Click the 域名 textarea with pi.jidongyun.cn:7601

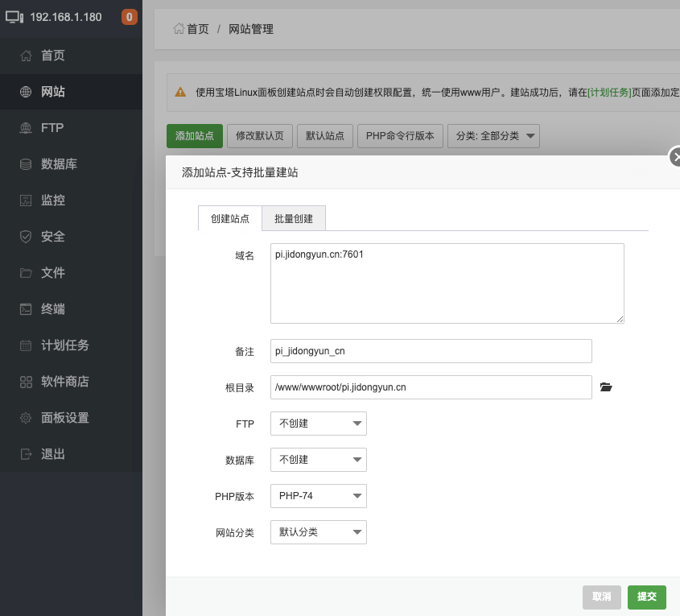(447, 283)
